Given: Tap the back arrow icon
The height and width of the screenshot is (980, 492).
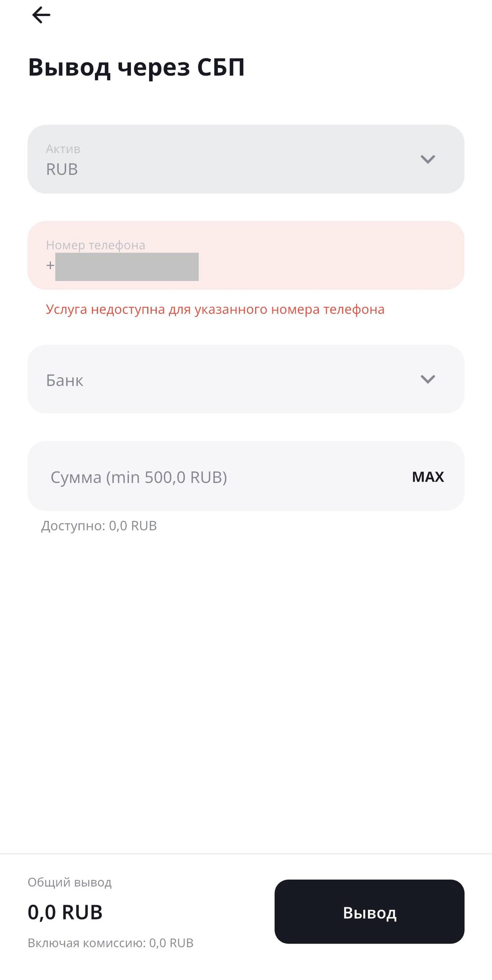Looking at the screenshot, I should [x=41, y=15].
